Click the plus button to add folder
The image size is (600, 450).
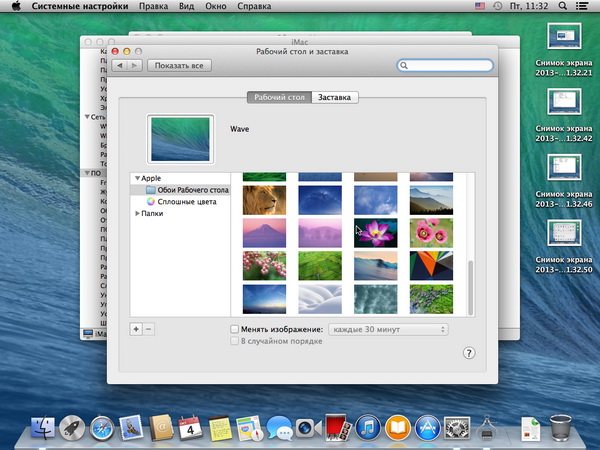click(136, 329)
